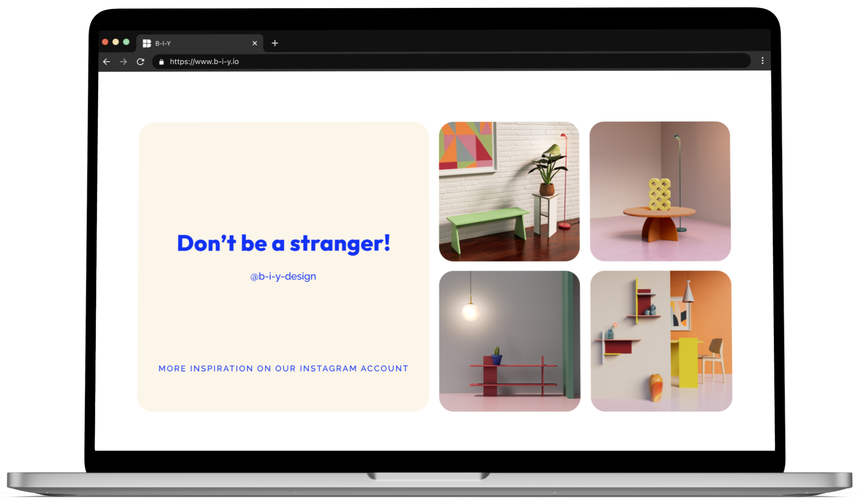Click the yellow minimize window dot
The width and height of the screenshot is (860, 504).
click(116, 42)
